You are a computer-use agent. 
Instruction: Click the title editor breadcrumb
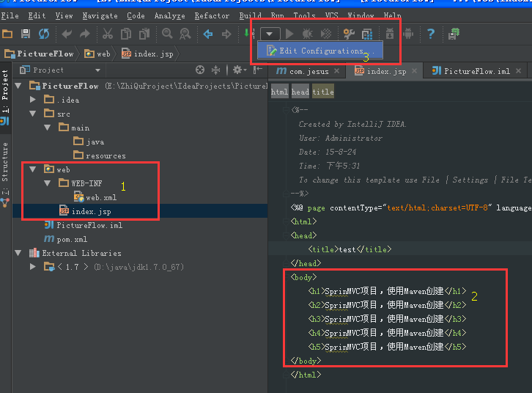click(323, 92)
